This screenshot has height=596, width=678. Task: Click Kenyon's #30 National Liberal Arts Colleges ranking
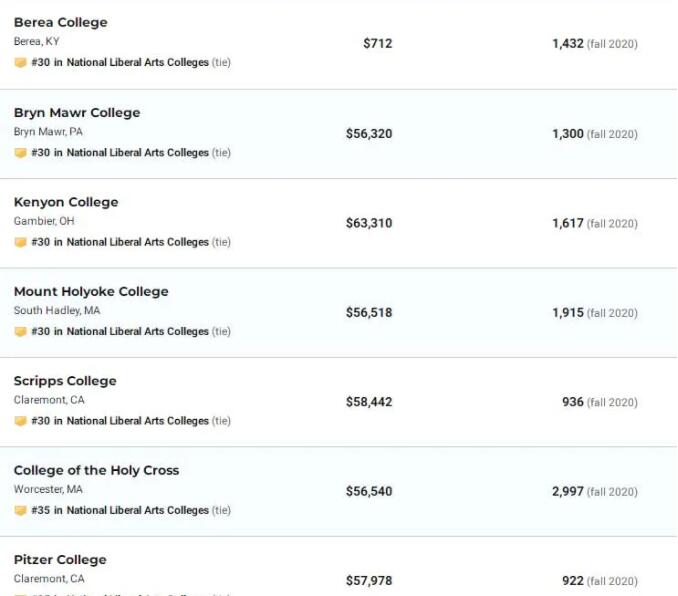[120, 242]
